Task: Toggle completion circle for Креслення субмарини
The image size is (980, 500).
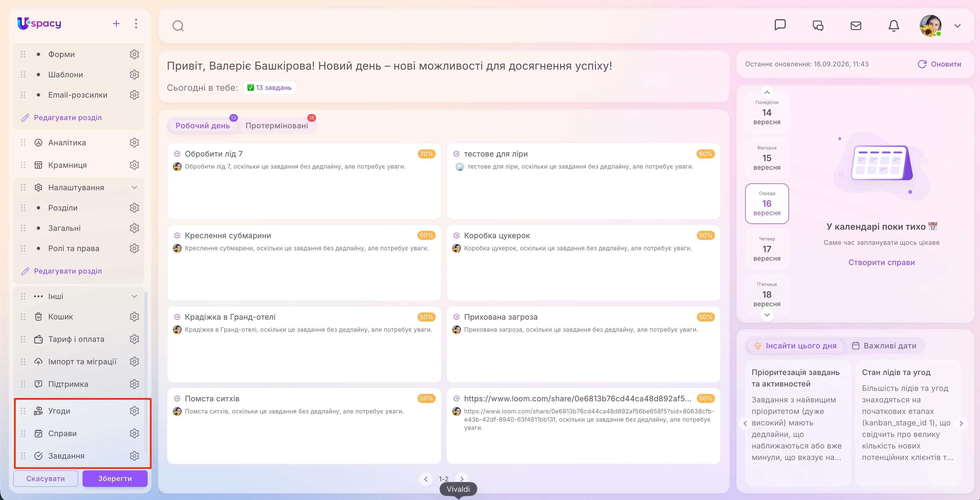Action: 177,235
